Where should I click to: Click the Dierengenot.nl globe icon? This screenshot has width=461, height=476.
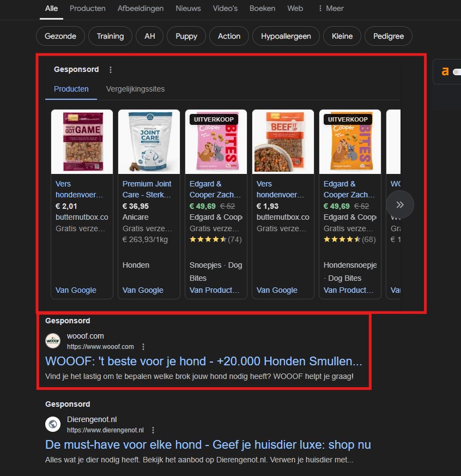click(53, 424)
